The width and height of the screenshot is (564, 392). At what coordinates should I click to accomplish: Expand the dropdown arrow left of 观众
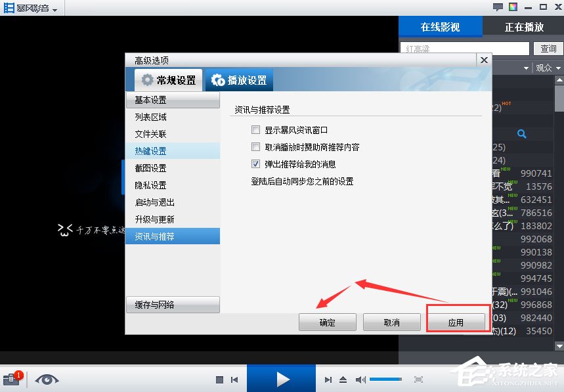pyautogui.click(x=525, y=68)
